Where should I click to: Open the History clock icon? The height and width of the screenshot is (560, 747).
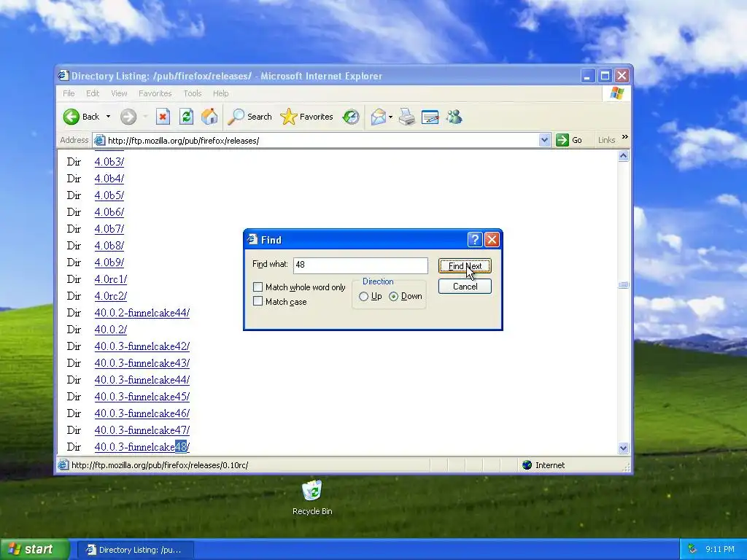pos(351,117)
